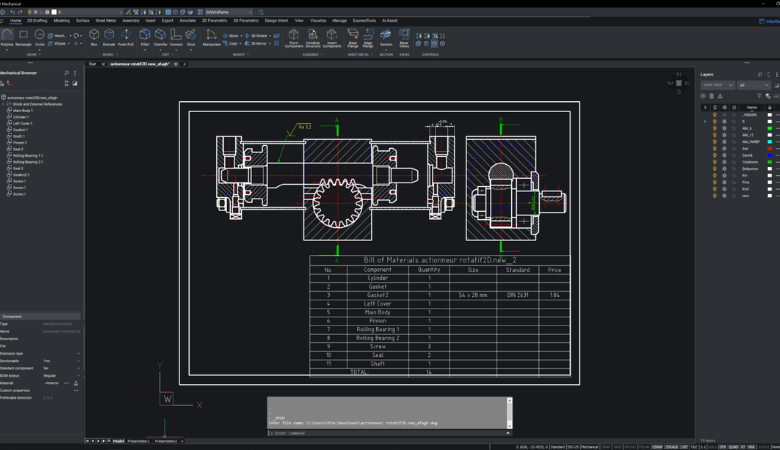This screenshot has width=780, height=450.
Task: Click the Copy tool in Modify
Action: click(x=230, y=43)
